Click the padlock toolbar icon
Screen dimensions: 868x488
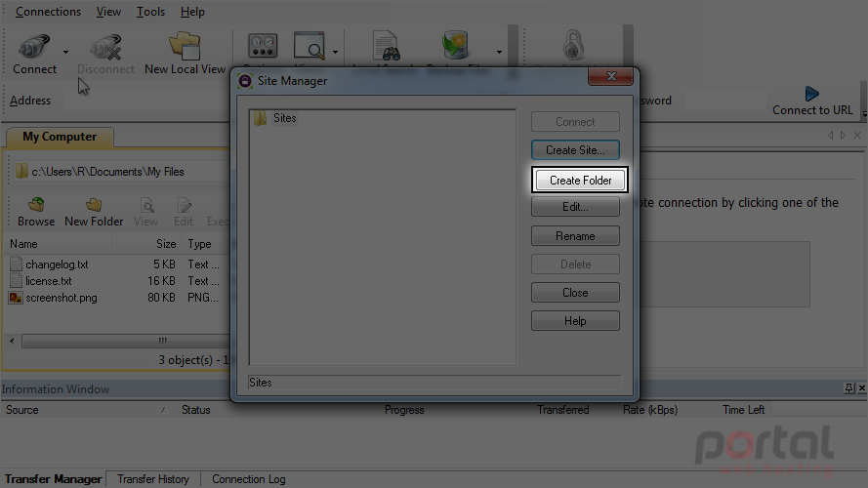(x=573, y=45)
